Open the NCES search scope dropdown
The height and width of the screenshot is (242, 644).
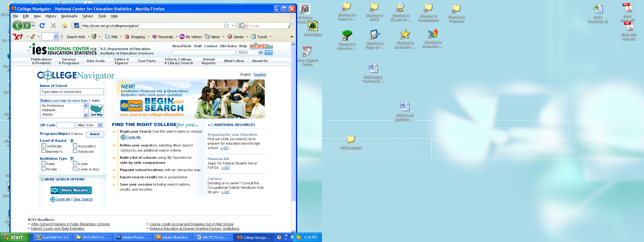[250, 53]
